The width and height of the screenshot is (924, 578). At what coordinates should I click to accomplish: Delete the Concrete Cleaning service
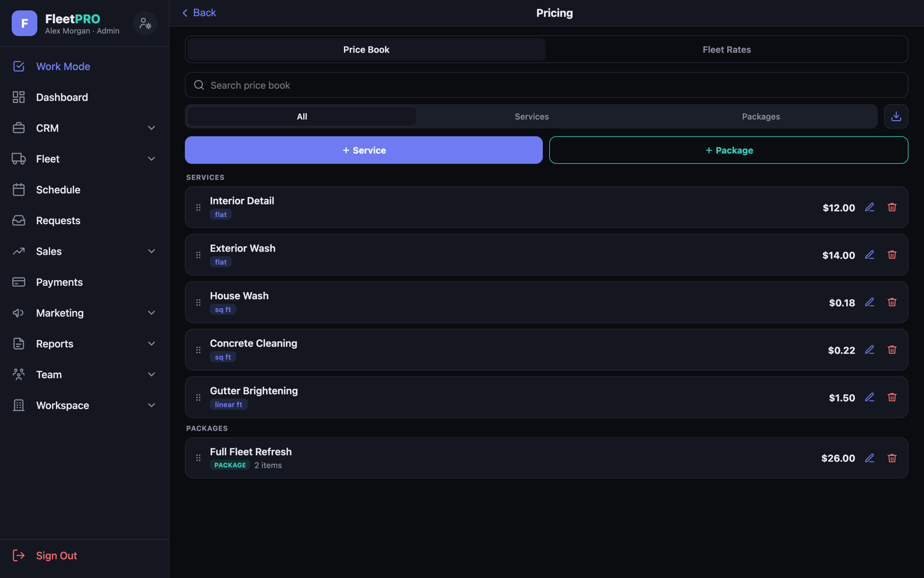(x=892, y=350)
